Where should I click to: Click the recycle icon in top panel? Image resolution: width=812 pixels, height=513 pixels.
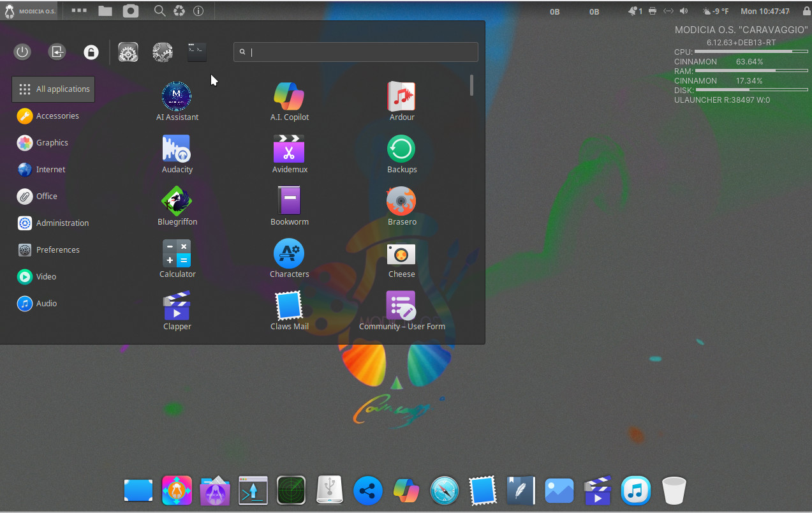179,11
